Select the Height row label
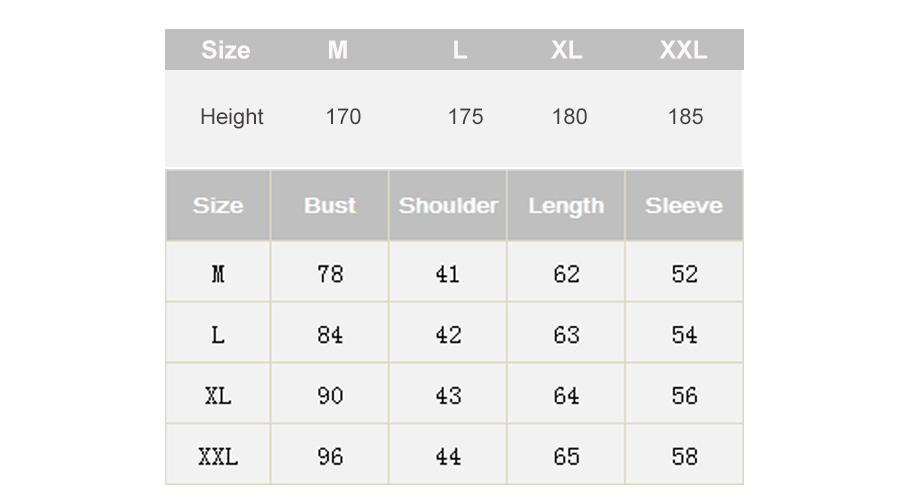The height and width of the screenshot is (500, 898). tap(232, 117)
